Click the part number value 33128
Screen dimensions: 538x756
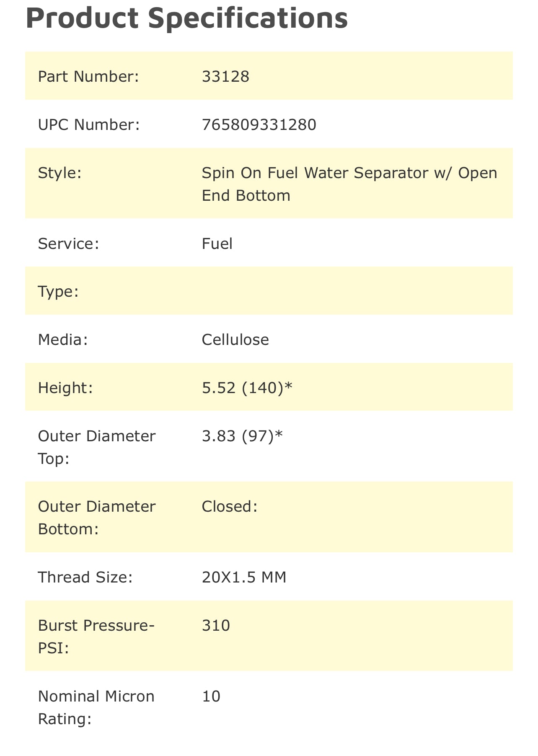click(225, 76)
